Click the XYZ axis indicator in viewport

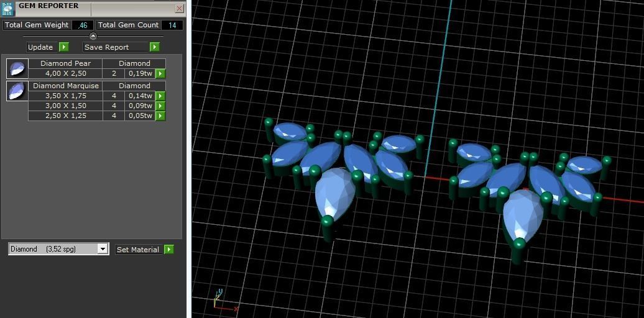pos(224,300)
